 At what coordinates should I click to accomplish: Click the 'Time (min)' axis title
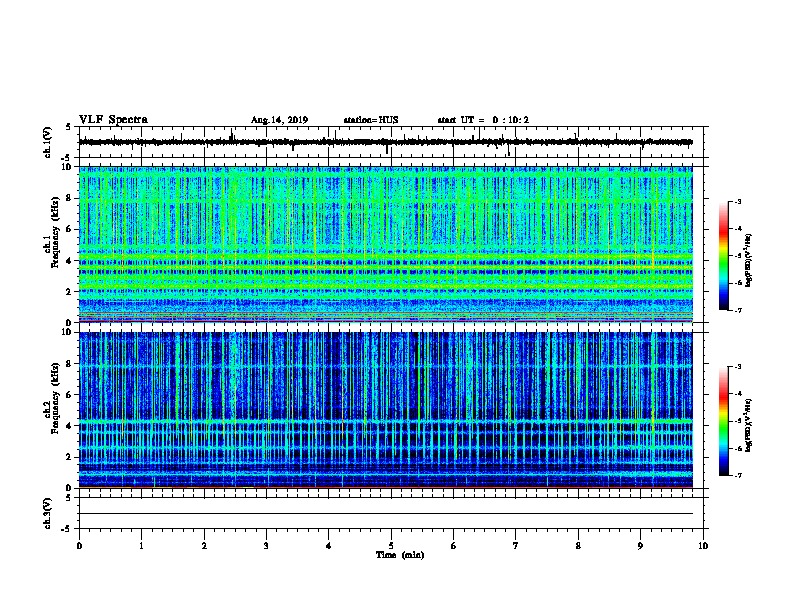[400, 555]
